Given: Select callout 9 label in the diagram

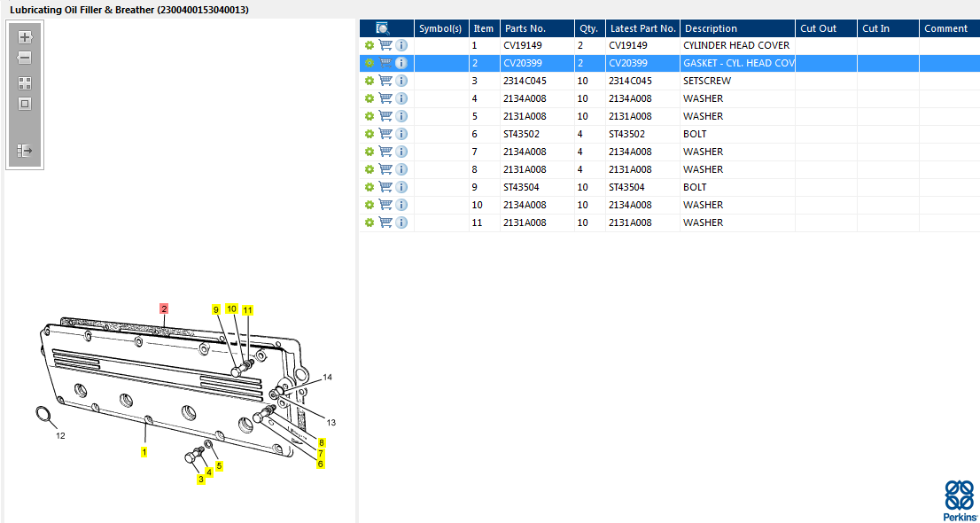Looking at the screenshot, I should tap(215, 309).
